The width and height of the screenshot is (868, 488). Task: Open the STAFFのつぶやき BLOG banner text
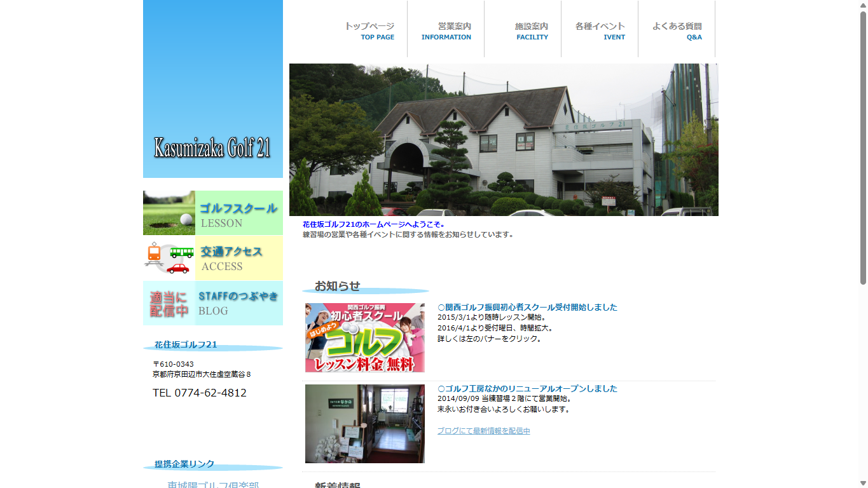[239, 303]
